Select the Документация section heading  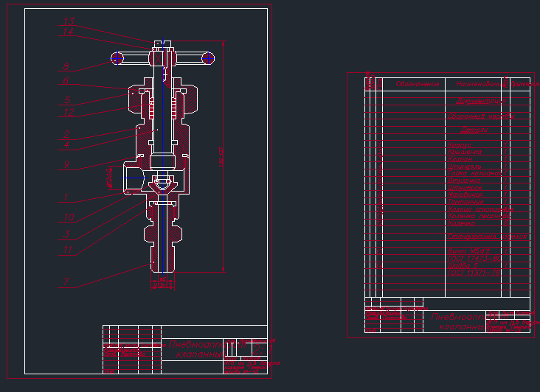click(x=481, y=101)
